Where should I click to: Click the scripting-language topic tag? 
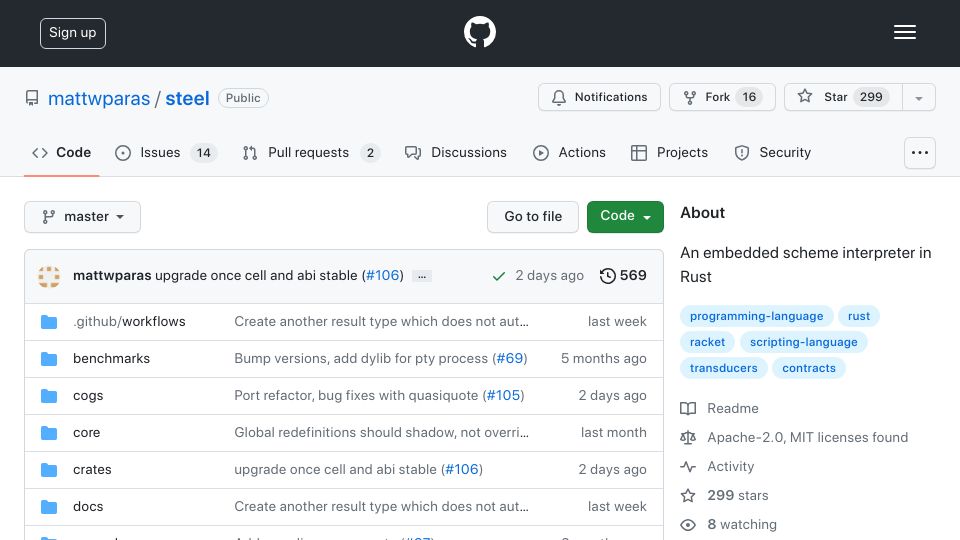coord(804,342)
